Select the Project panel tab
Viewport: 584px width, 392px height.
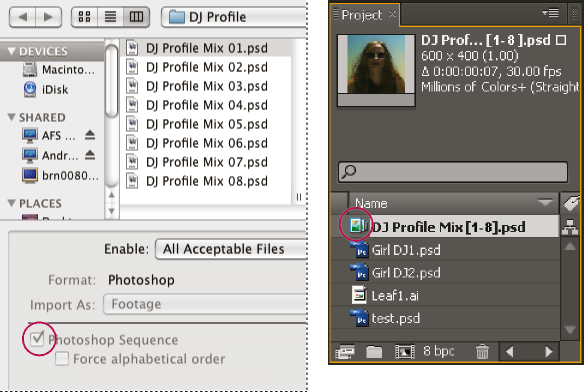coord(362,15)
